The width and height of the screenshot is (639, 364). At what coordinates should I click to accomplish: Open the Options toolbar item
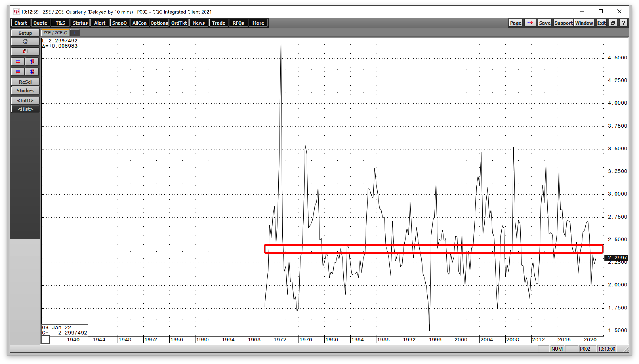click(159, 23)
